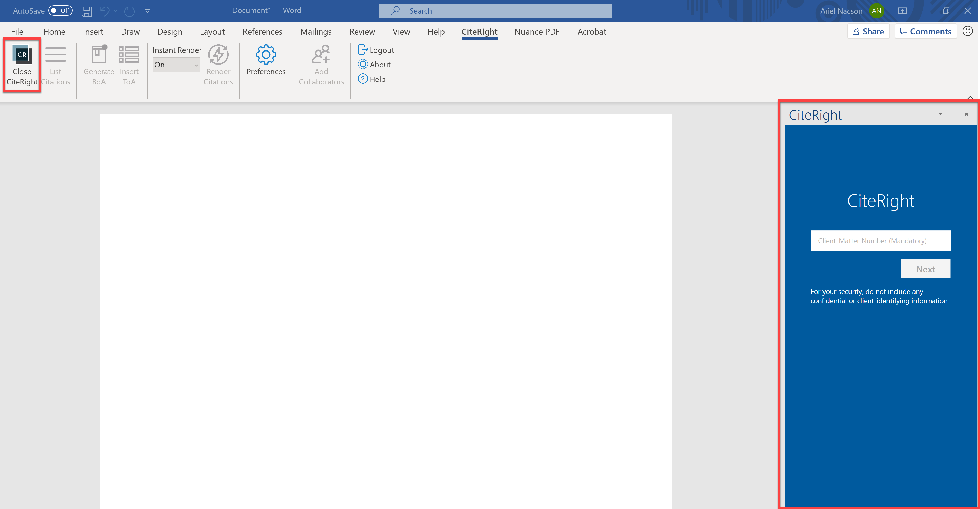Open the undo history dropdown arrow
Image resolution: width=980 pixels, height=509 pixels.
click(x=116, y=11)
